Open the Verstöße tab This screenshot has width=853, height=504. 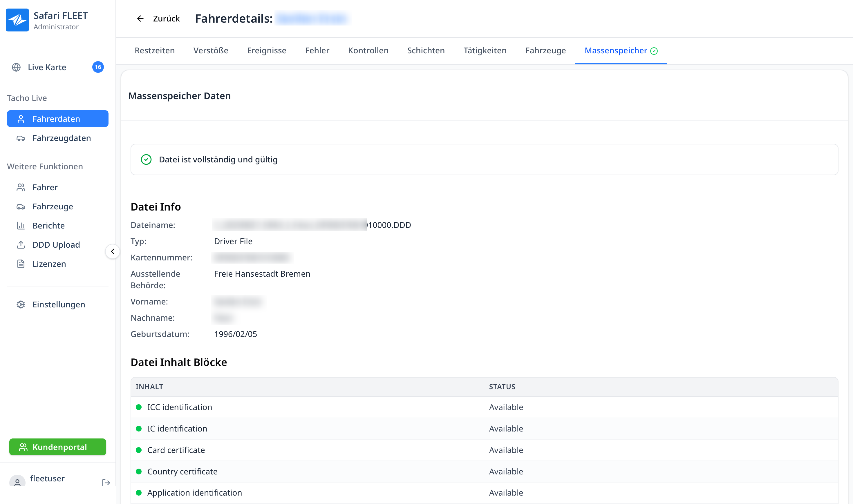pos(211,51)
